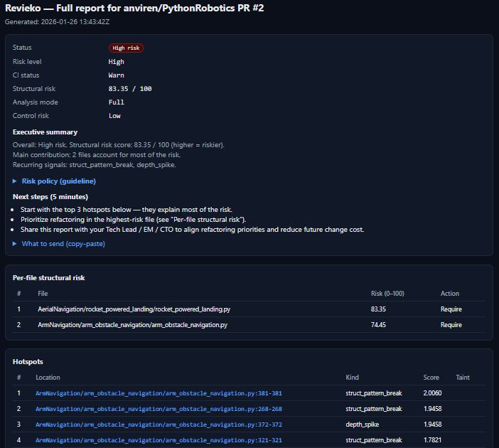
Task: Click the Location column header in Hotspots
Action: 48,378
